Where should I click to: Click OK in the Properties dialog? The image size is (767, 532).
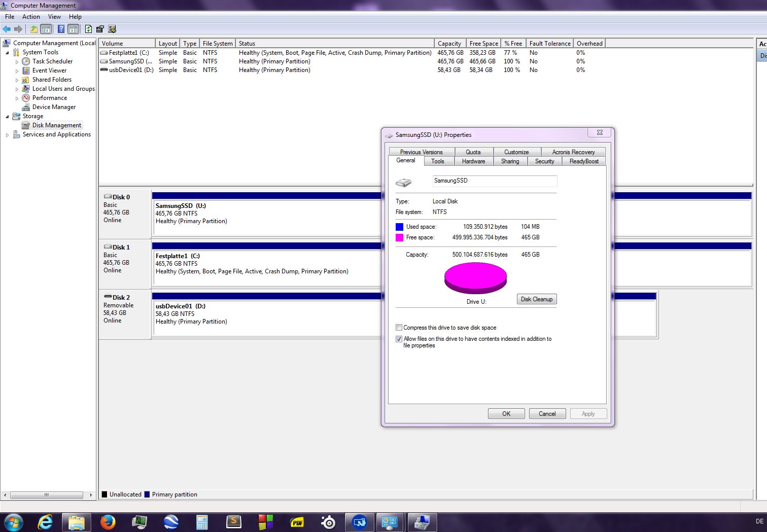pos(506,414)
